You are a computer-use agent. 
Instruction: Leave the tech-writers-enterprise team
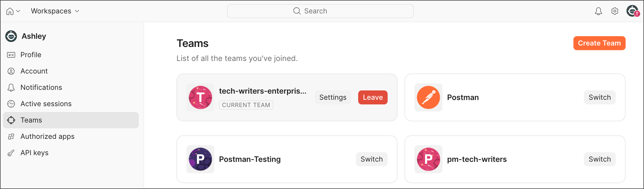pos(373,97)
